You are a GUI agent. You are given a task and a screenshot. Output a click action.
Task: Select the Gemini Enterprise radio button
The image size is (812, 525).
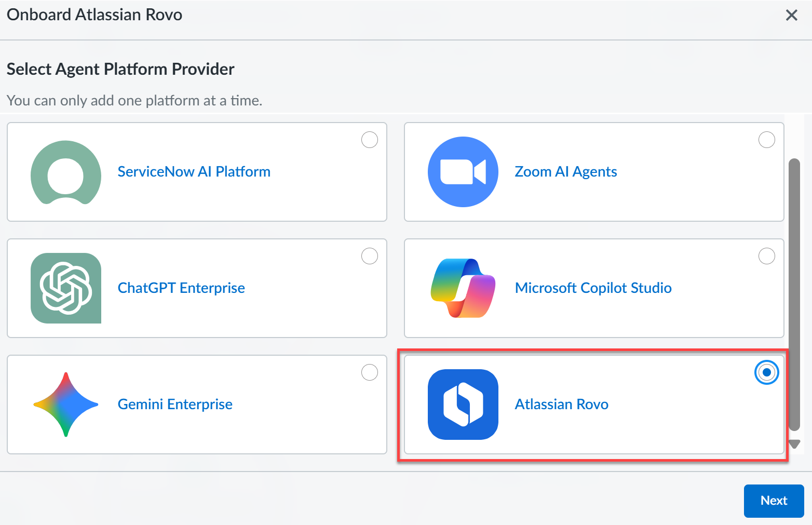(x=370, y=372)
